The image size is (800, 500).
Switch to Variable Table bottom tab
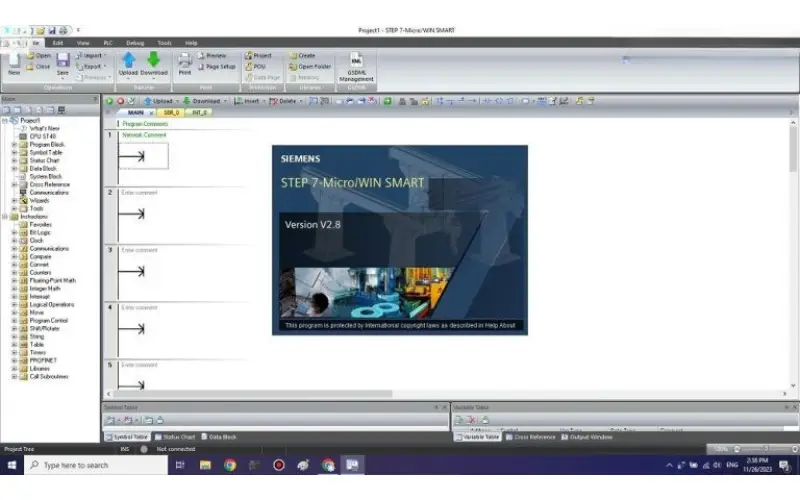click(x=478, y=437)
